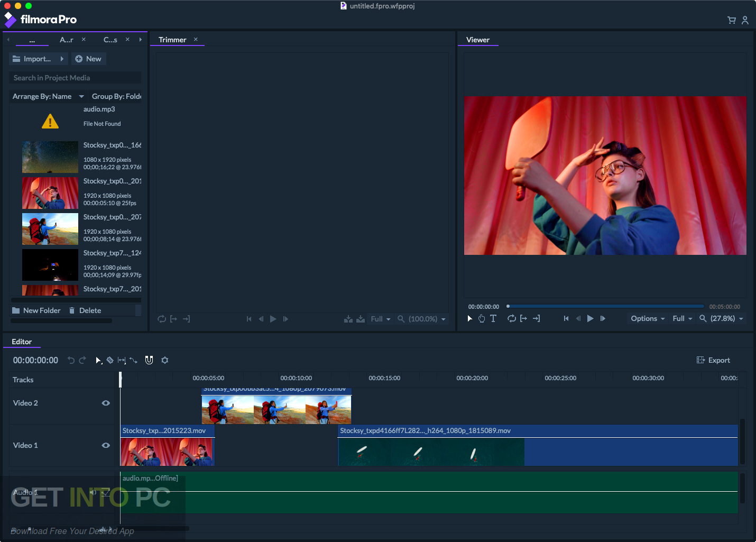Image resolution: width=756 pixels, height=542 pixels.
Task: Click Viewer playback progress slider
Action: tap(605, 306)
